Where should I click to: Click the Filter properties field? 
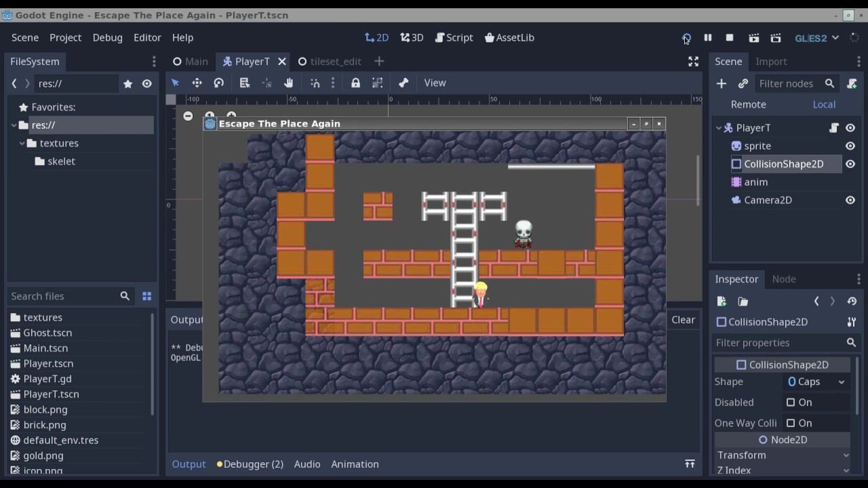click(787, 343)
